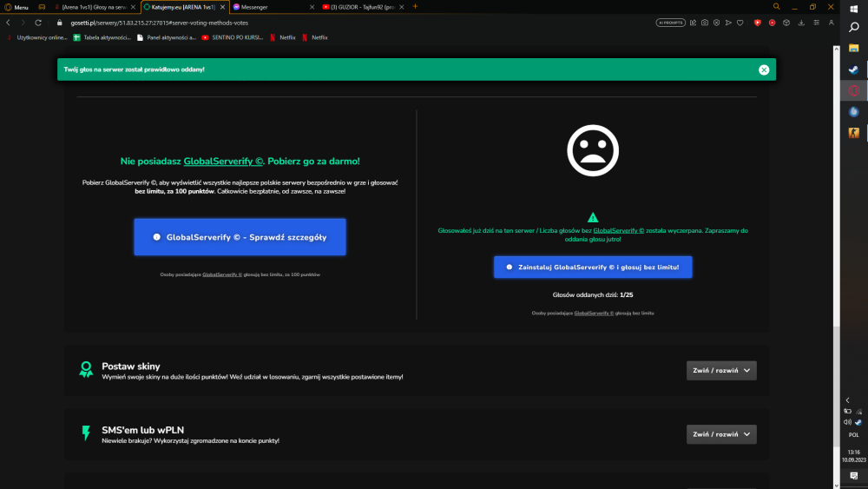The height and width of the screenshot is (489, 868).
Task: Click GlobalServerify link below 'Głosów oddanych dziś'
Action: (x=594, y=314)
